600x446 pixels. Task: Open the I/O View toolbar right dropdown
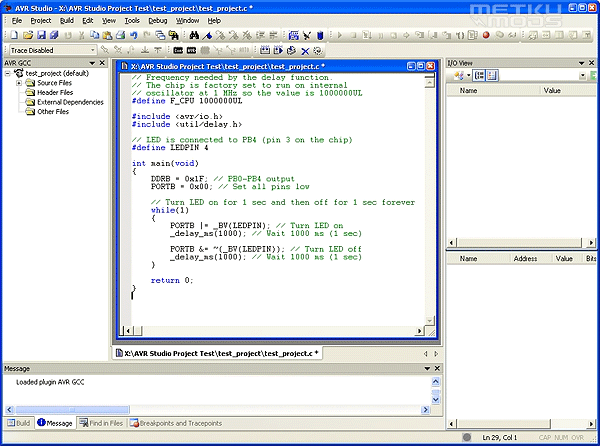[582, 75]
